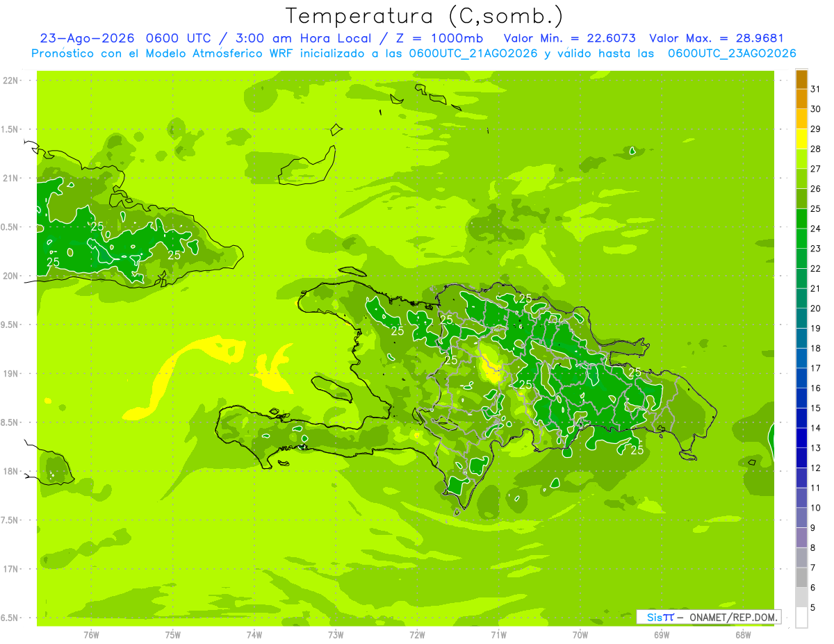Click the "ONAMET/REP.DOM." credit label
This screenshot has height=644, width=834.
tap(733, 617)
